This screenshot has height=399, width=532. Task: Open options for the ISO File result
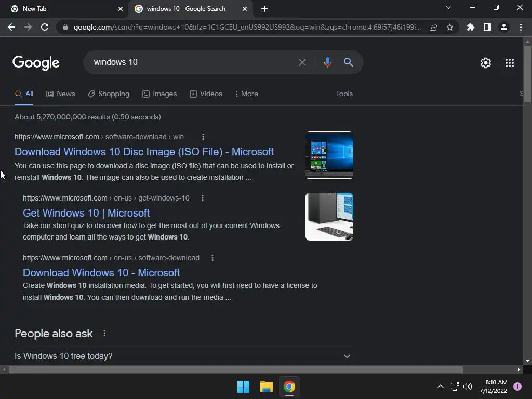tap(203, 137)
